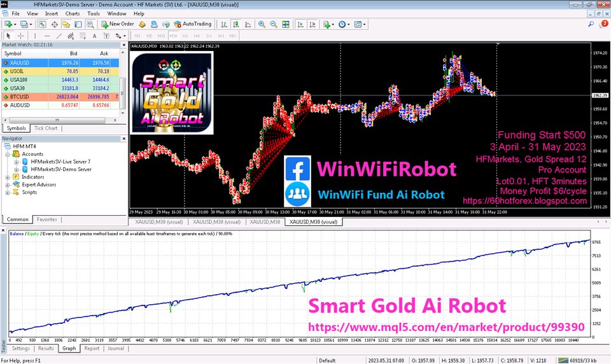Switch to the tester Journal tab
Image resolution: width=611 pixels, height=364 pixels.
click(x=116, y=349)
